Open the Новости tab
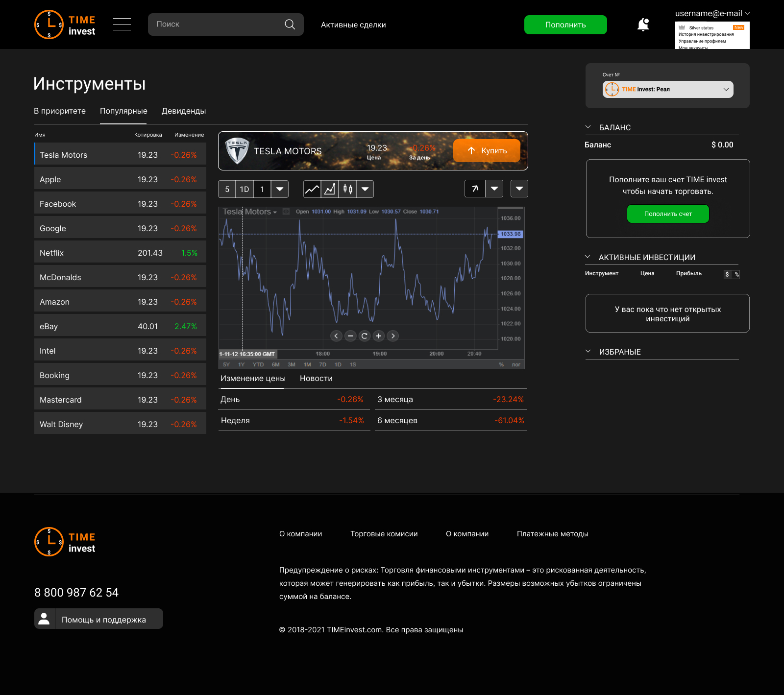This screenshot has height=695, width=784. click(x=316, y=379)
